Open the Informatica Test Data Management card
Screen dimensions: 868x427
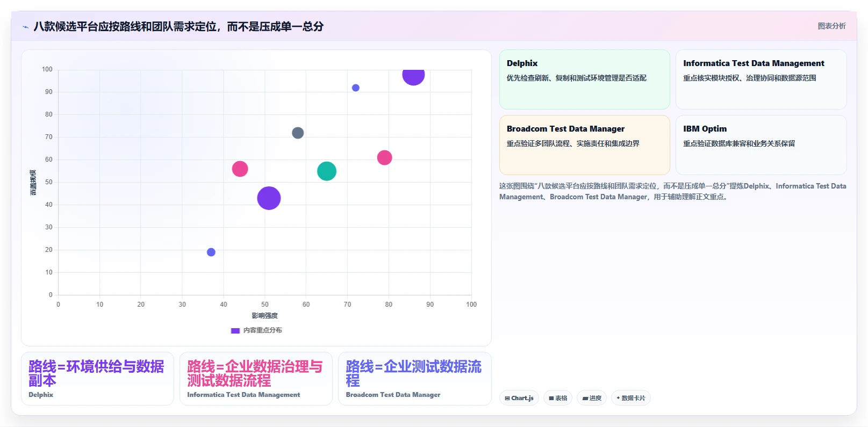pyautogui.click(x=761, y=79)
